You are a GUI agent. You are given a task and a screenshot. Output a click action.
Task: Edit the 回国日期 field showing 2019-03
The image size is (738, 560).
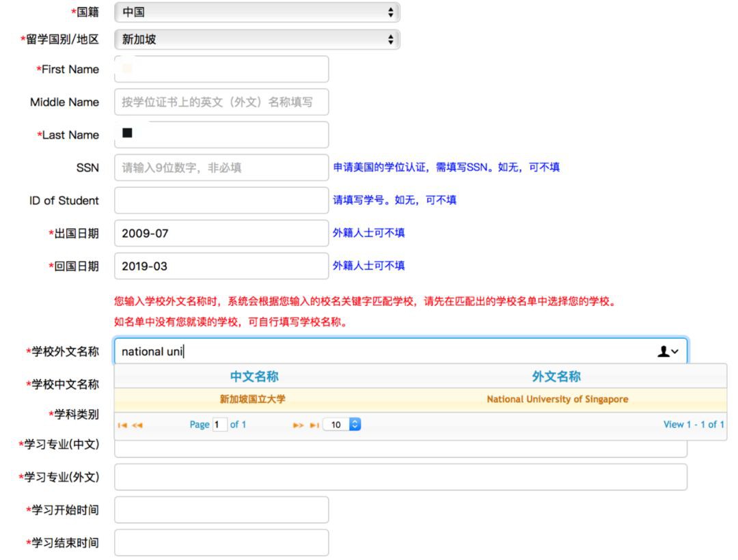[221, 266]
